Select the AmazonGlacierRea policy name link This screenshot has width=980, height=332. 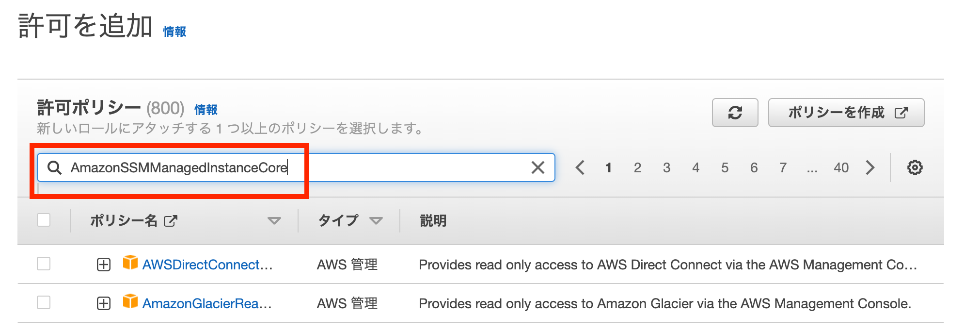206,303
